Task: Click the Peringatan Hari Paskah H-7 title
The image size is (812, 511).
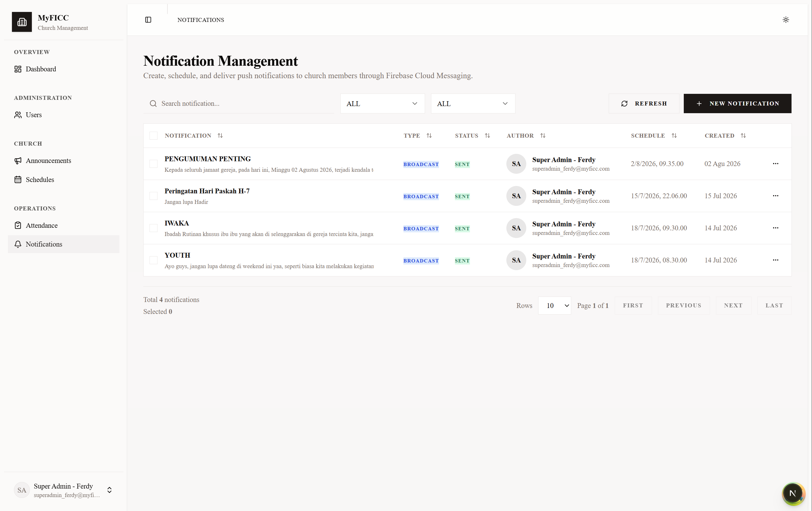Action: click(x=207, y=191)
